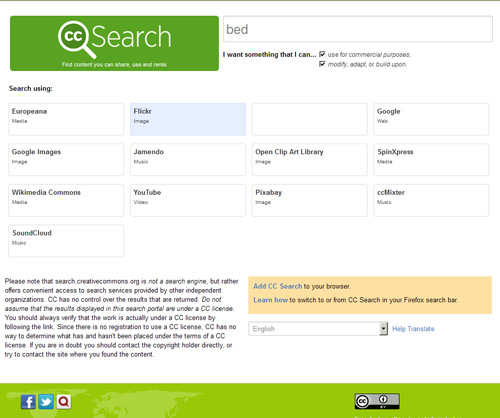Screen dimensions: 500x418
Task: Click 'Search using:' heading text
Action: pyautogui.click(x=31, y=89)
